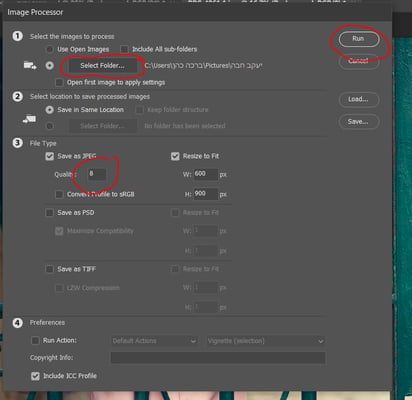Check the Save as PSD option
Screen dimensions: 412x400
click(x=49, y=213)
